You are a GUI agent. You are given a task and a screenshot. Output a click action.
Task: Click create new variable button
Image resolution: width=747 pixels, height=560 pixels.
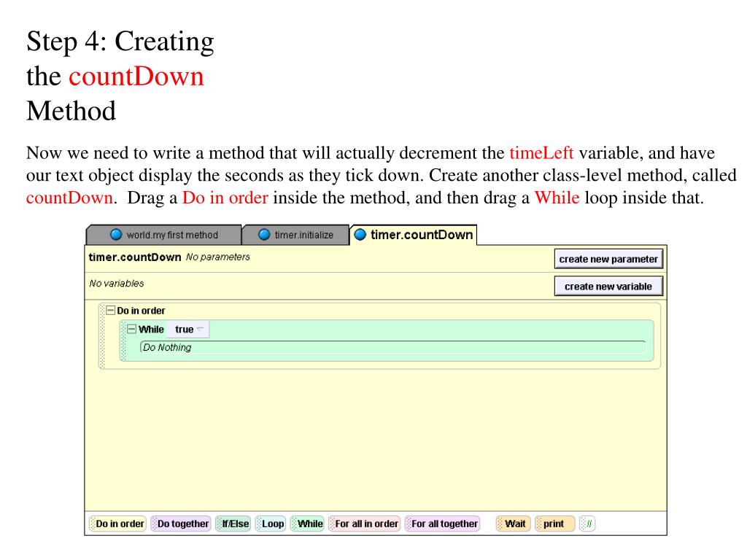tap(608, 287)
